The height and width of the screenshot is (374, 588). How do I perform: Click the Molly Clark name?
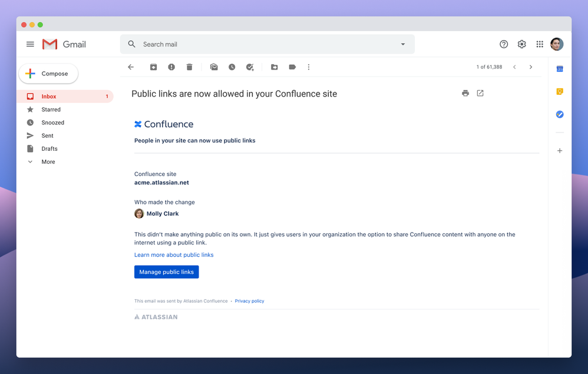tap(163, 214)
